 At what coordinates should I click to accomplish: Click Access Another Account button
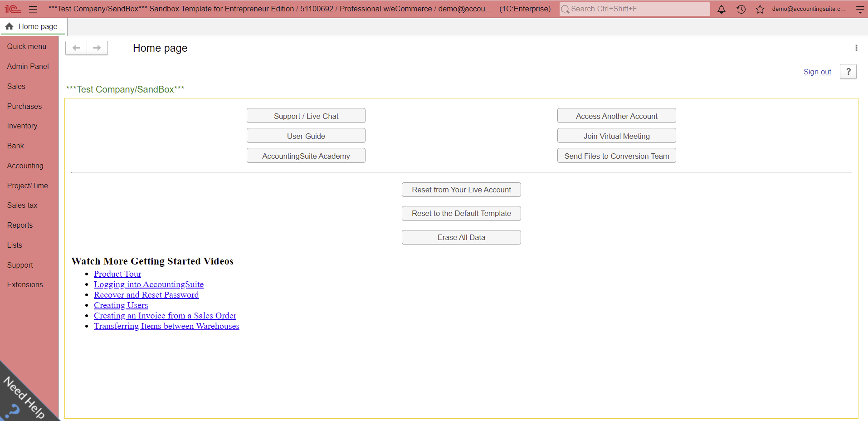pyautogui.click(x=617, y=116)
